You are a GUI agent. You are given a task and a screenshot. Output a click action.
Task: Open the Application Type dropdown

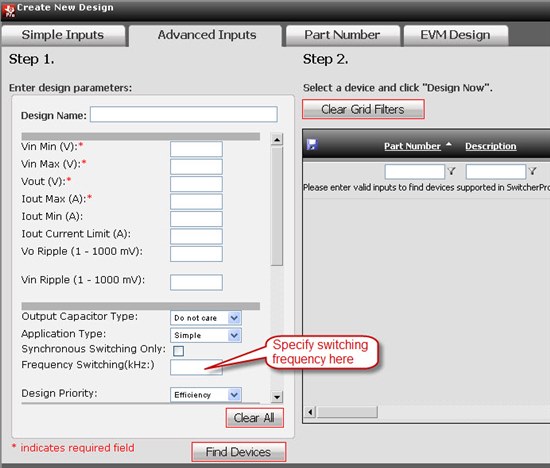(x=206, y=335)
